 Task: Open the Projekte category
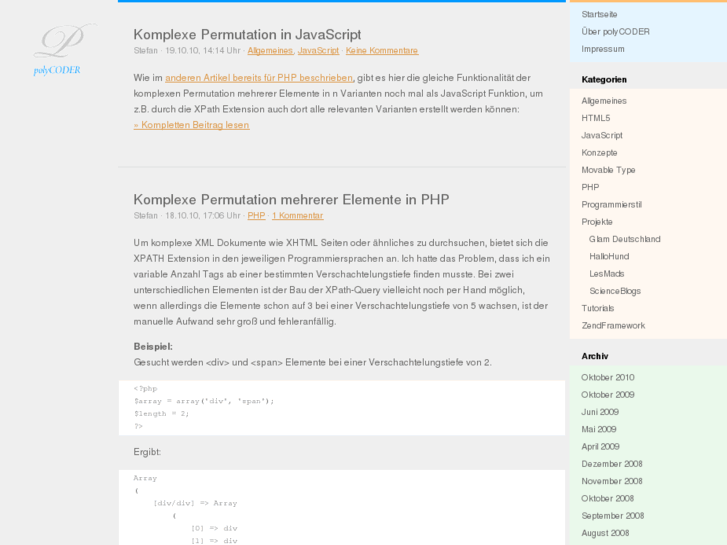597,222
